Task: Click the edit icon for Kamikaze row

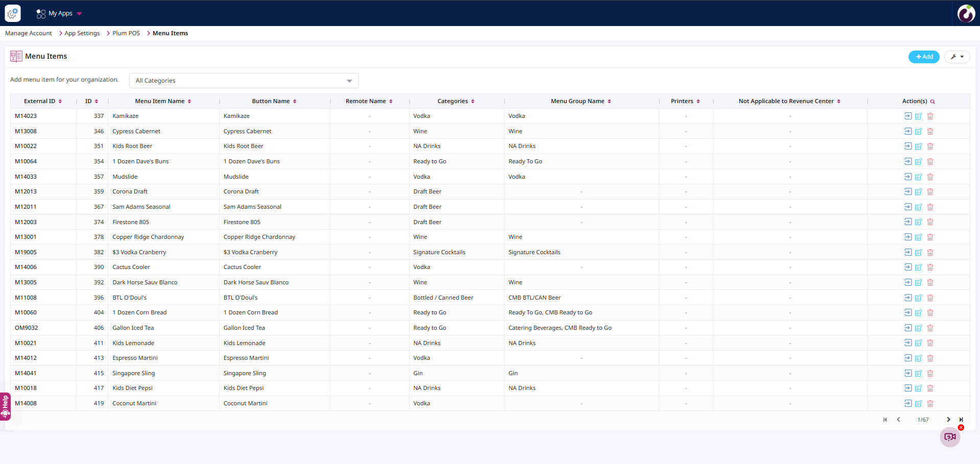Action: pos(918,116)
